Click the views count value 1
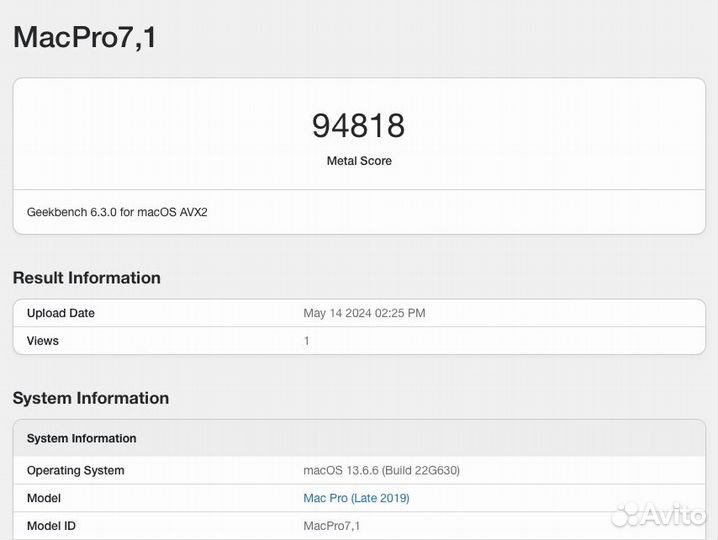Image resolution: width=718 pixels, height=540 pixels. [x=307, y=341]
